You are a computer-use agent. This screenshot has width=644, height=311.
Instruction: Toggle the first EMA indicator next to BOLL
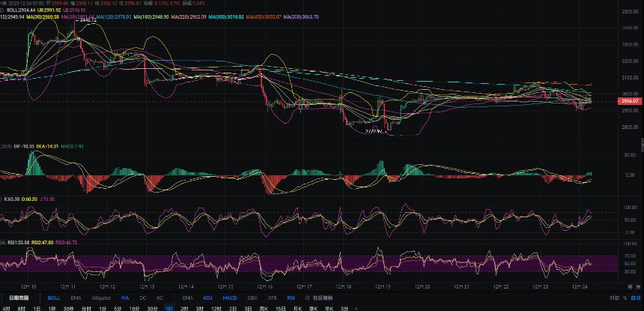pos(76,298)
